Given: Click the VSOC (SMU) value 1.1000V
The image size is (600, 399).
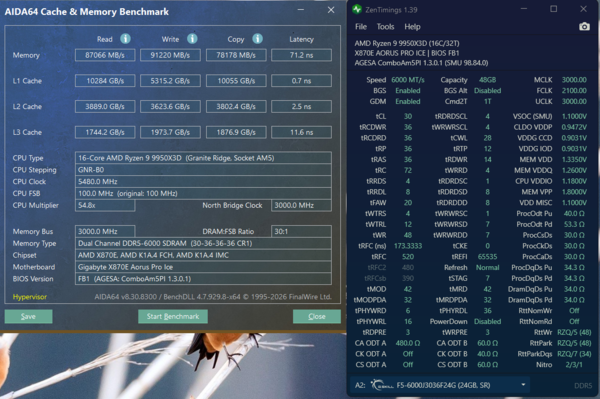Looking at the screenshot, I should point(574,116).
